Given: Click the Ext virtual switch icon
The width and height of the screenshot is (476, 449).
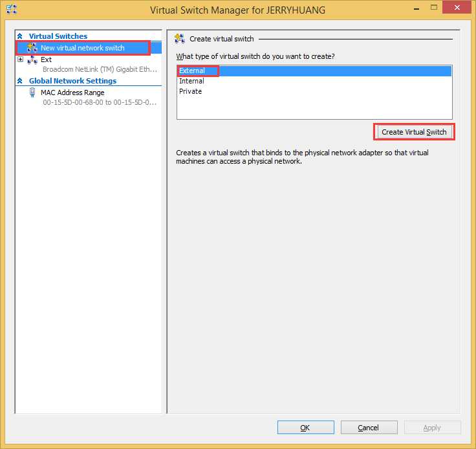Looking at the screenshot, I should coord(32,60).
